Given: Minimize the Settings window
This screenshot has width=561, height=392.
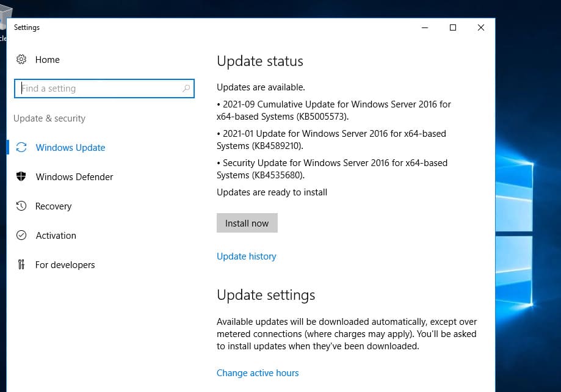Looking at the screenshot, I should tap(424, 27).
